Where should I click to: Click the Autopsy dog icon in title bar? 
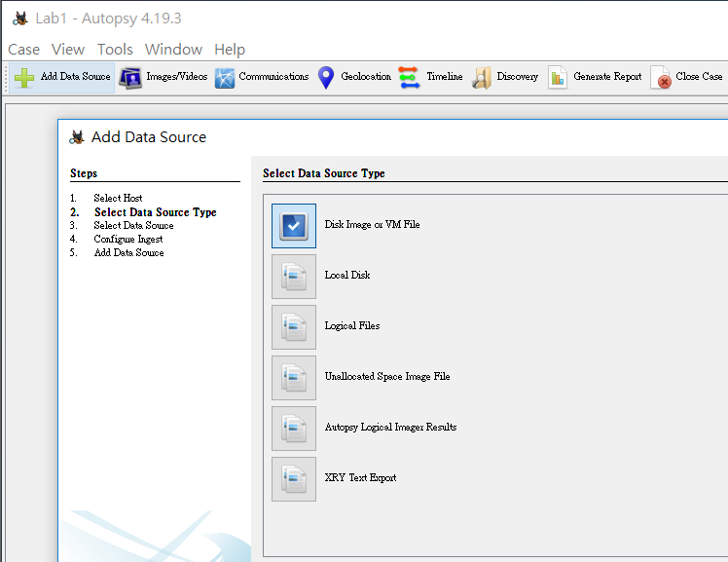pyautogui.click(x=20, y=19)
